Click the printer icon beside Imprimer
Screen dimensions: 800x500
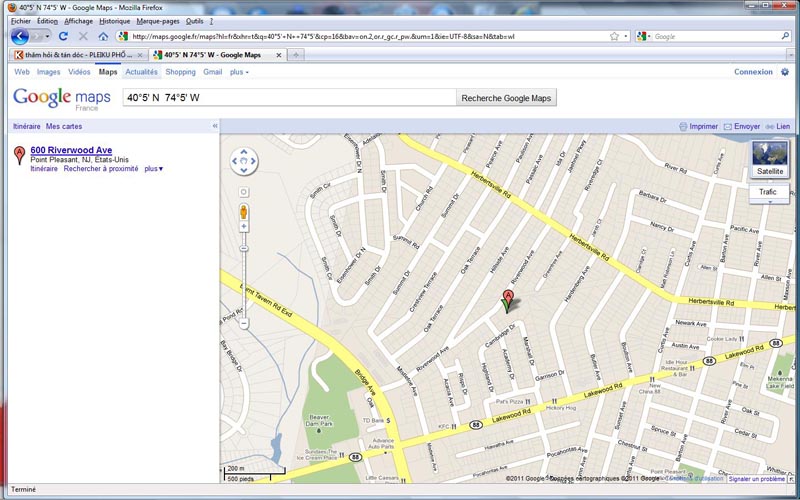pyautogui.click(x=683, y=127)
